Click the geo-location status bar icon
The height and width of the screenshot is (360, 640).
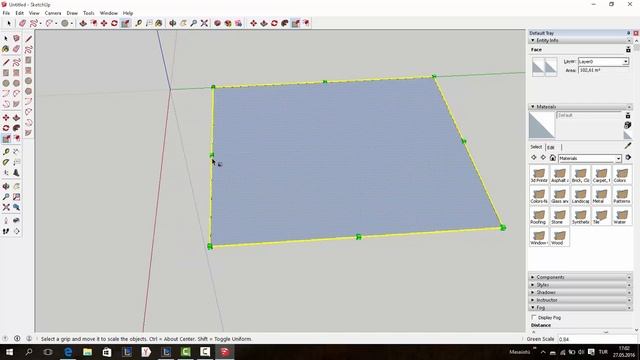tap(5, 339)
